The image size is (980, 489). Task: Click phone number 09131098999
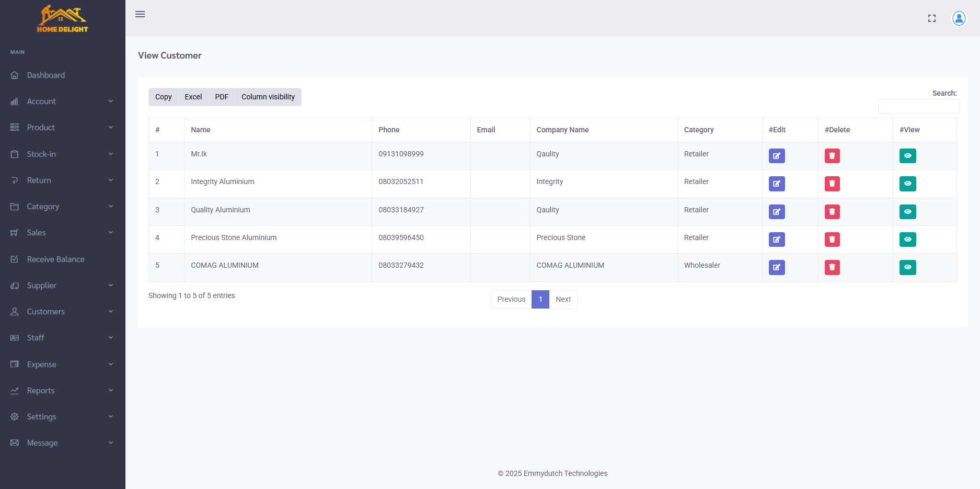coord(401,154)
